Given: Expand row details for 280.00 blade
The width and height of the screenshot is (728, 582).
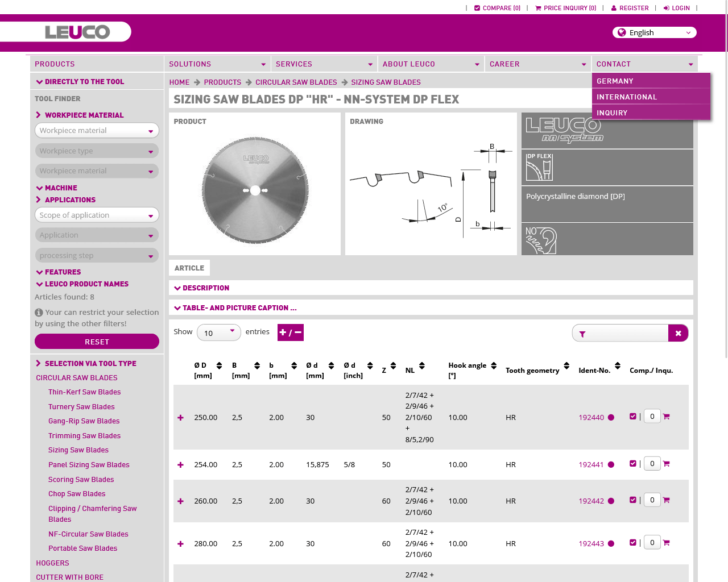Looking at the screenshot, I should [180, 544].
